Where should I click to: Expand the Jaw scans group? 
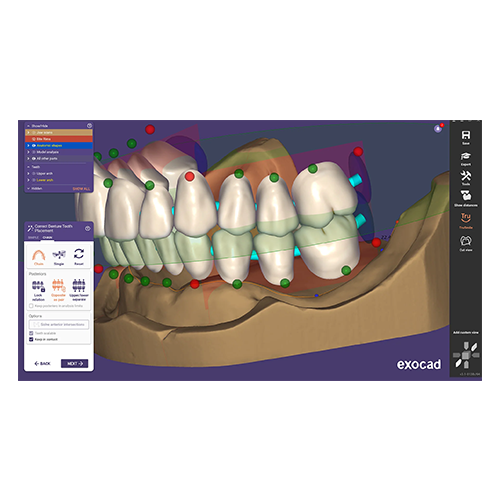click(28, 133)
